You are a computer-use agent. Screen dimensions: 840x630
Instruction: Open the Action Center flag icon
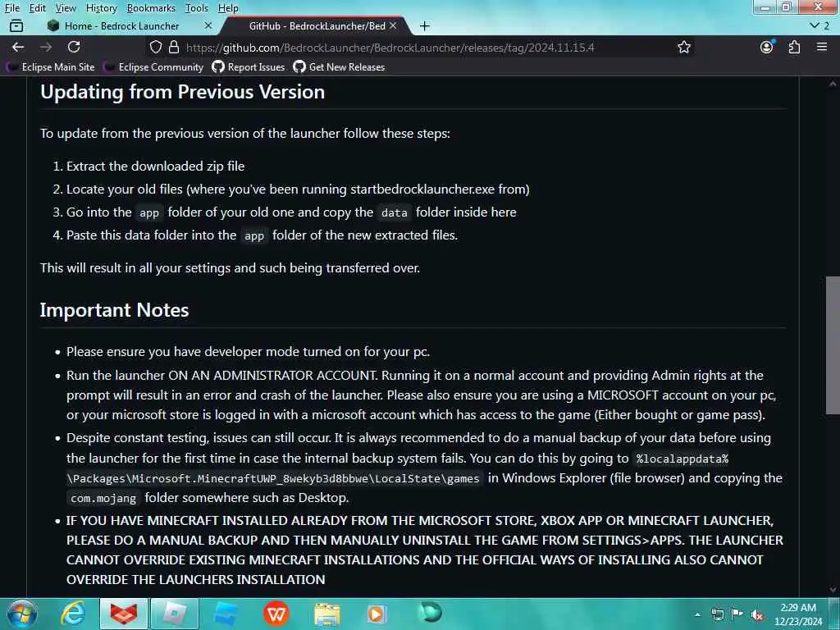(737, 614)
